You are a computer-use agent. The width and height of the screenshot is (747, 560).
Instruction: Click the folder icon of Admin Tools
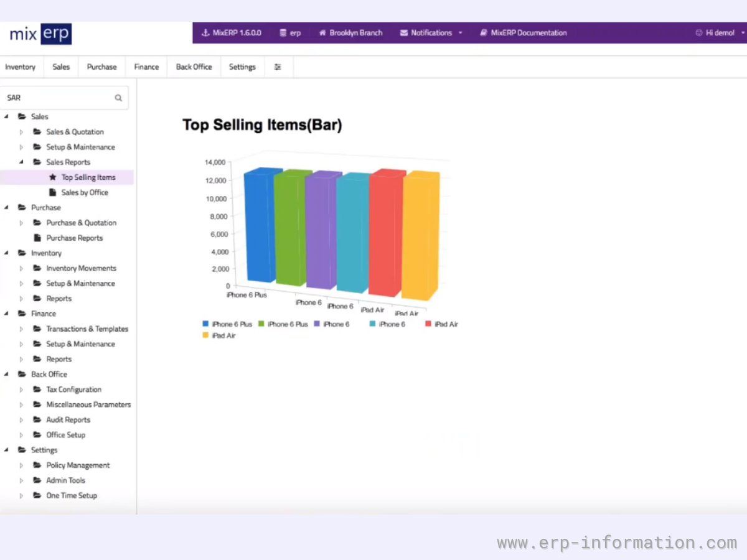(x=37, y=480)
